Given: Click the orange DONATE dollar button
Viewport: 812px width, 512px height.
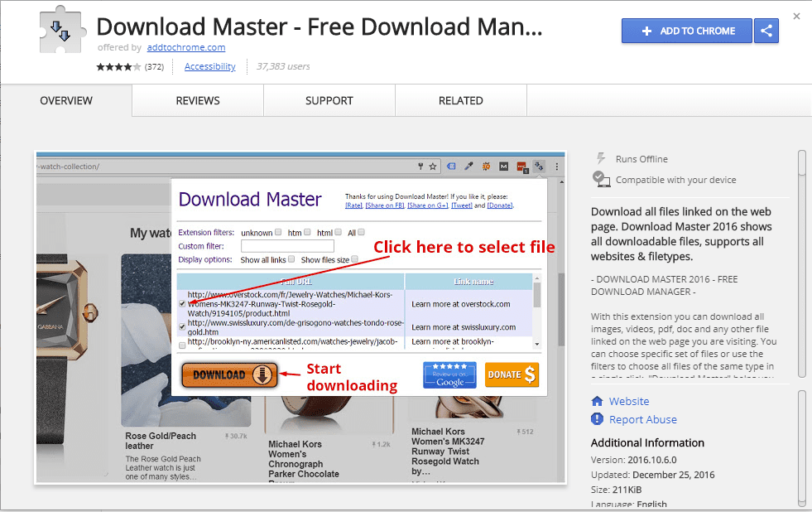Looking at the screenshot, I should [x=512, y=374].
